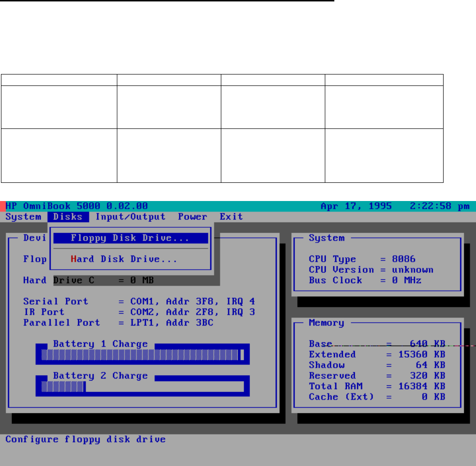The height and width of the screenshot is (466, 476).
Task: Choose Floppy Disk Drive option
Action: [x=130, y=238]
